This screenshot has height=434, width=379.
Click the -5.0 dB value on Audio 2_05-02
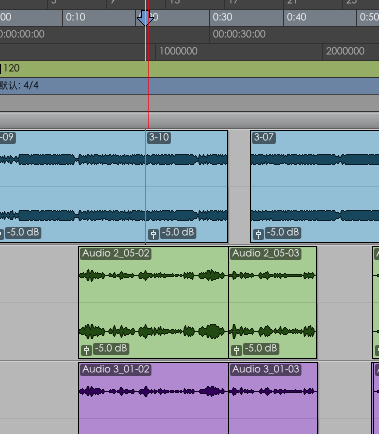[111, 348]
